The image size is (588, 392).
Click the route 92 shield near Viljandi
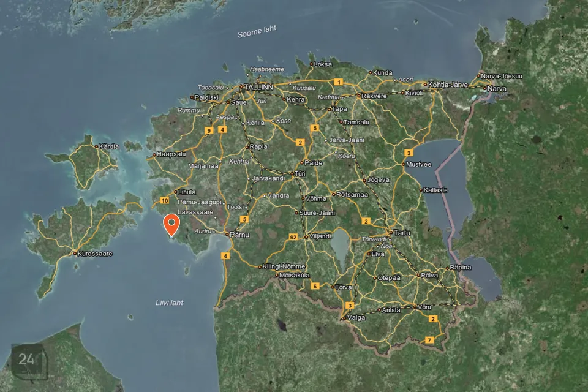click(x=293, y=236)
